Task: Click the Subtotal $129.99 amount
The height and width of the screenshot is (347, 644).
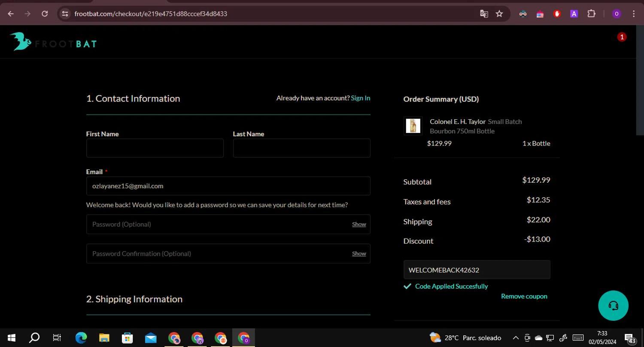Action: [536, 180]
